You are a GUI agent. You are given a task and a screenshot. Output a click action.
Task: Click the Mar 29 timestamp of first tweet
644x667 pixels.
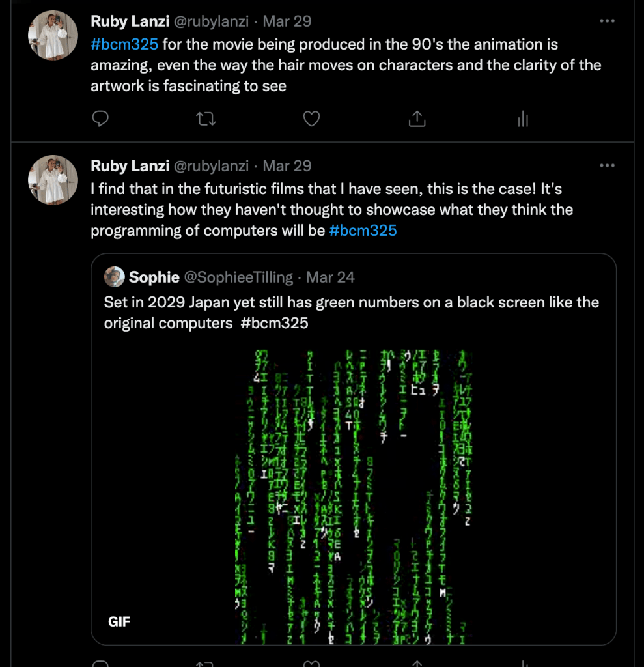pyautogui.click(x=287, y=21)
